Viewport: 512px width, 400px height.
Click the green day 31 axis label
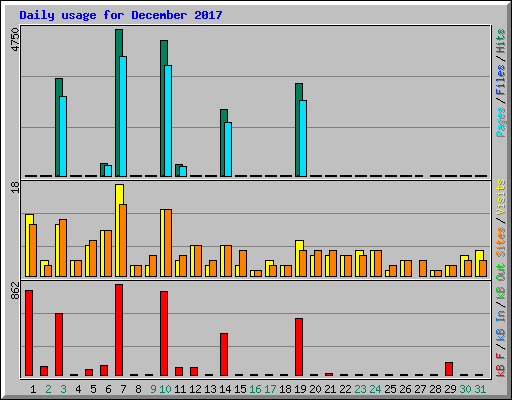pos(481,389)
